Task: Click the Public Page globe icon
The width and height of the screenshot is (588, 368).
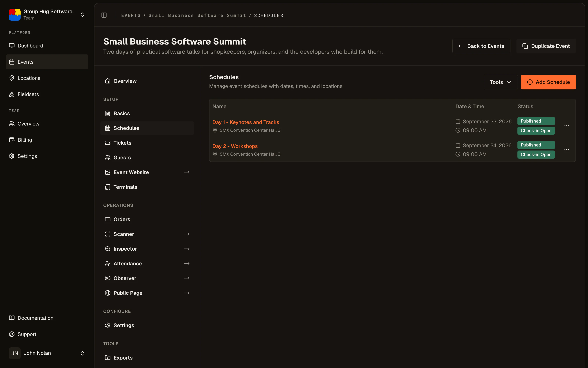Action: tap(108, 293)
